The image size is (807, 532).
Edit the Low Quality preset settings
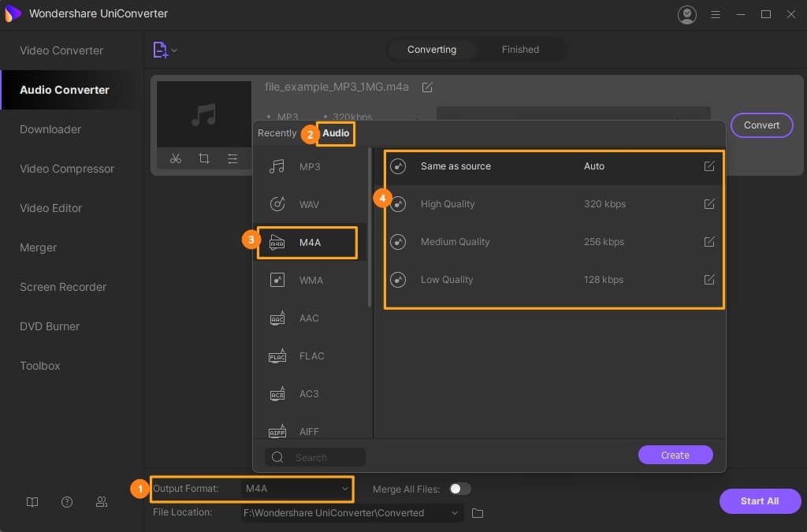(709, 280)
